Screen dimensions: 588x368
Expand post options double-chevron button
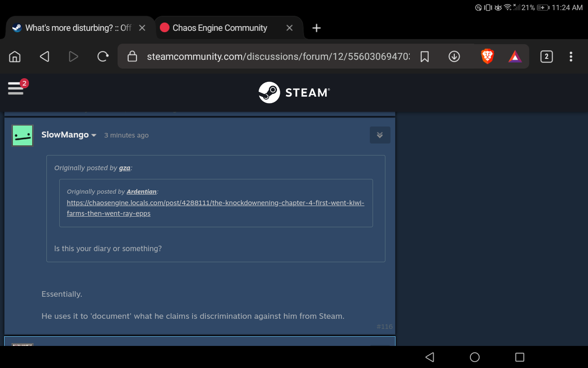click(380, 135)
